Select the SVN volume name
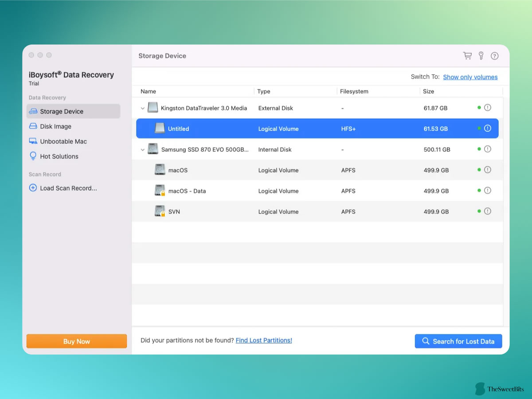The height and width of the screenshot is (399, 532). point(174,212)
